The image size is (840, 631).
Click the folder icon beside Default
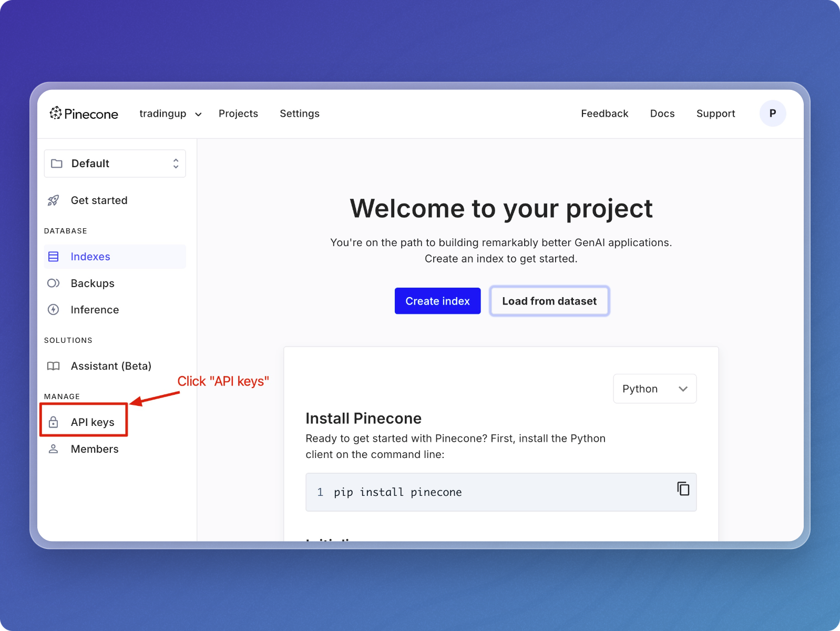(x=57, y=164)
